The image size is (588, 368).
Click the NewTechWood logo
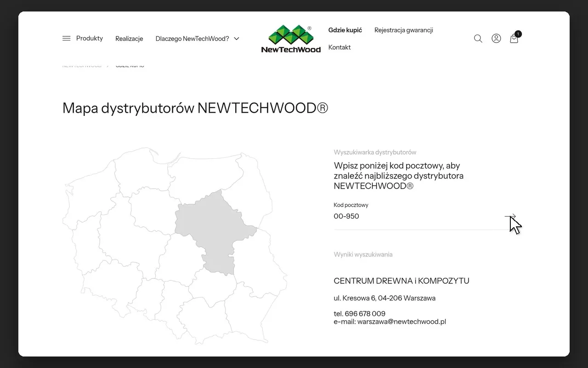(x=291, y=39)
